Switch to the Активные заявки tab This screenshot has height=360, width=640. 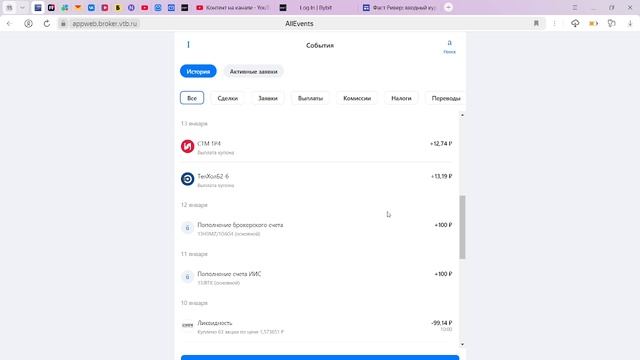point(253,71)
